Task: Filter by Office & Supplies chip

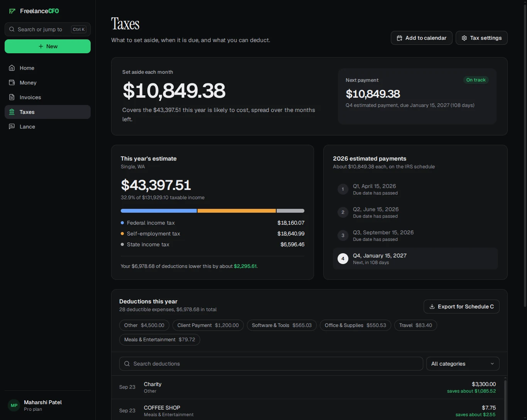Action: click(x=355, y=325)
